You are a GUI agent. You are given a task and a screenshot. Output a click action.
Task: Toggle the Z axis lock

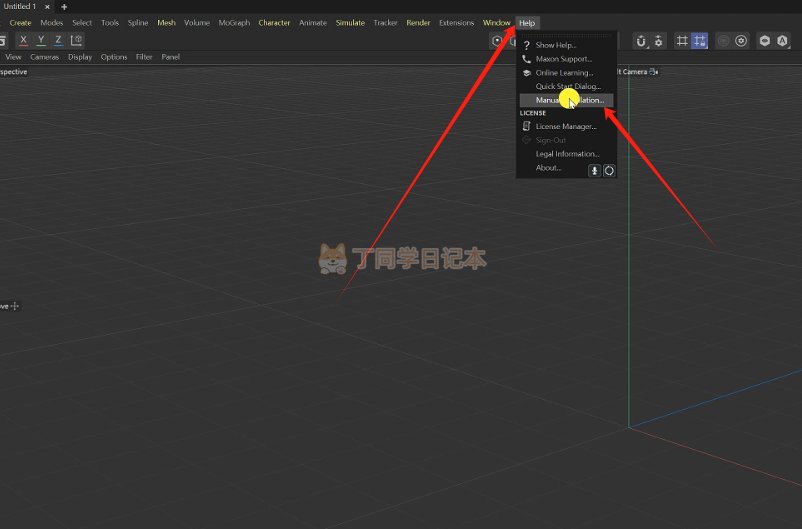point(58,40)
